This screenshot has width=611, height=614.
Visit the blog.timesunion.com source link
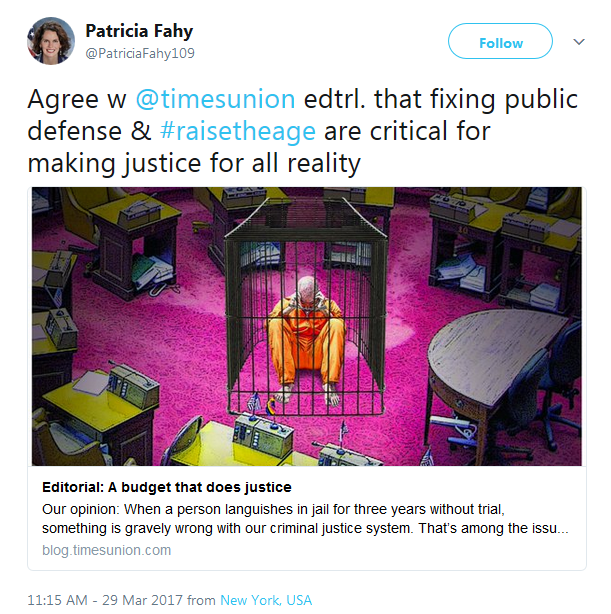click(107, 550)
